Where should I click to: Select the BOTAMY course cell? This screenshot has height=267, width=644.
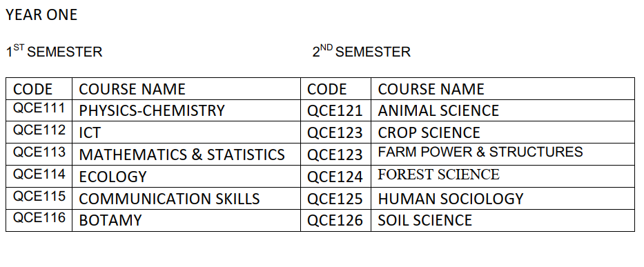click(x=186, y=220)
